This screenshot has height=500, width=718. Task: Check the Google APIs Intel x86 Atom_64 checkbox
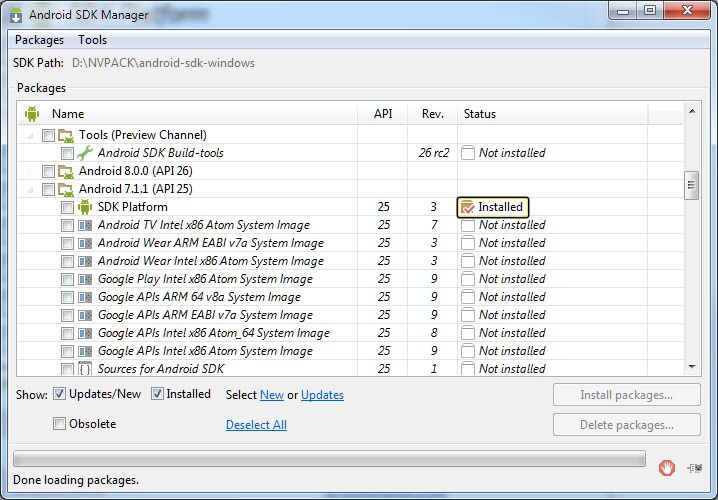click(x=67, y=333)
